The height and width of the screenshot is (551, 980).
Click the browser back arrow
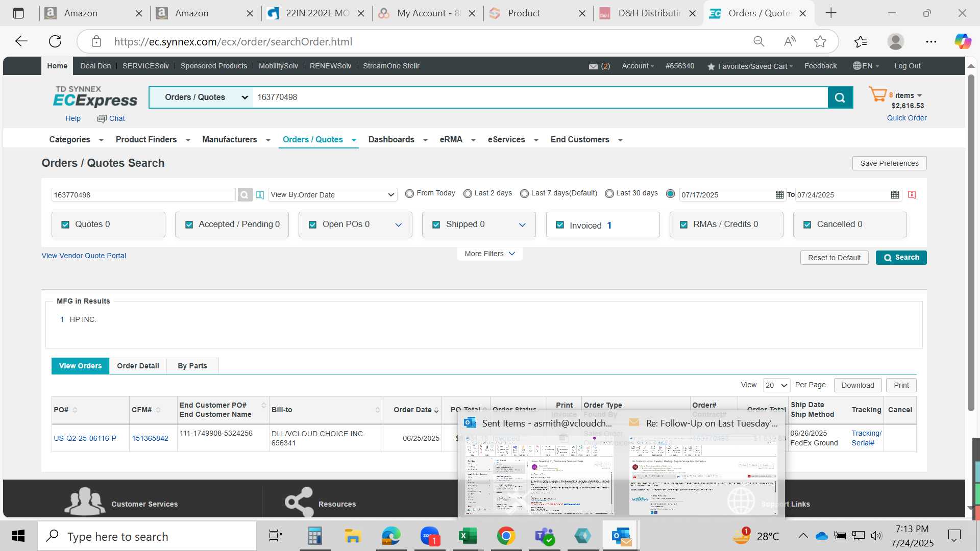coord(21,41)
